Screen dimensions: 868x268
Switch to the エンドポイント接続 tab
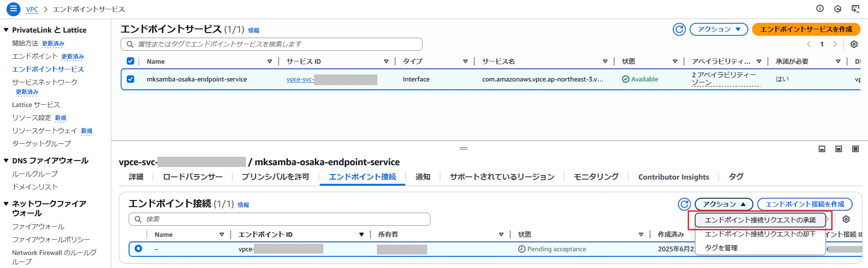362,177
